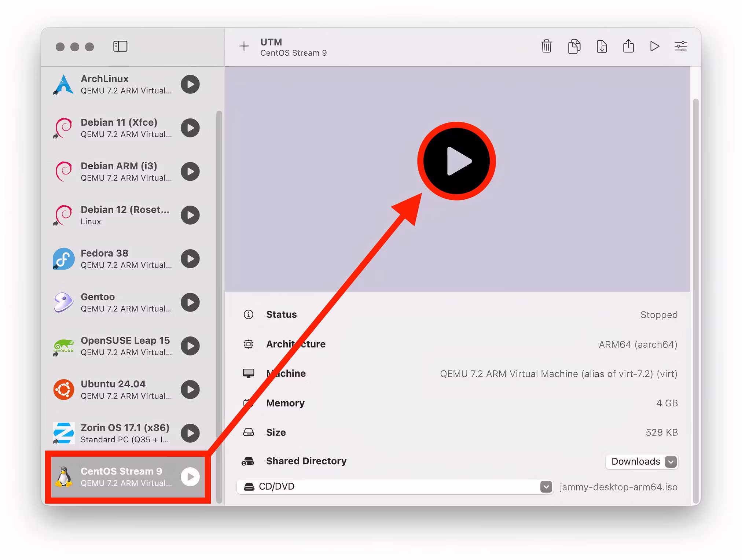Launch the Zorin OS 17.1 play button
This screenshot has width=742, height=560.
(x=190, y=433)
